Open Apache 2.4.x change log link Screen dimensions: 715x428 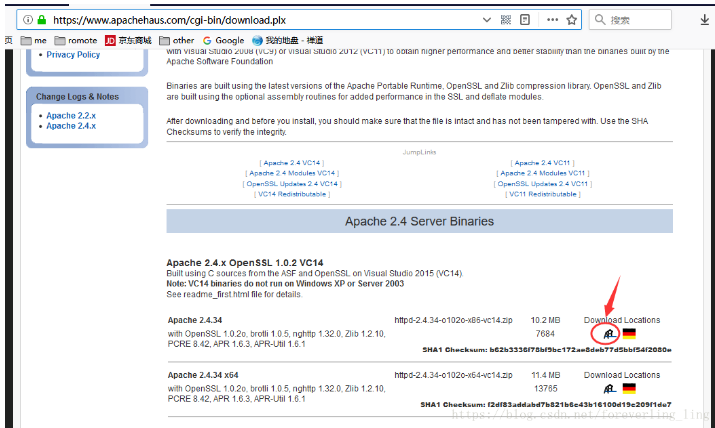[71, 126]
